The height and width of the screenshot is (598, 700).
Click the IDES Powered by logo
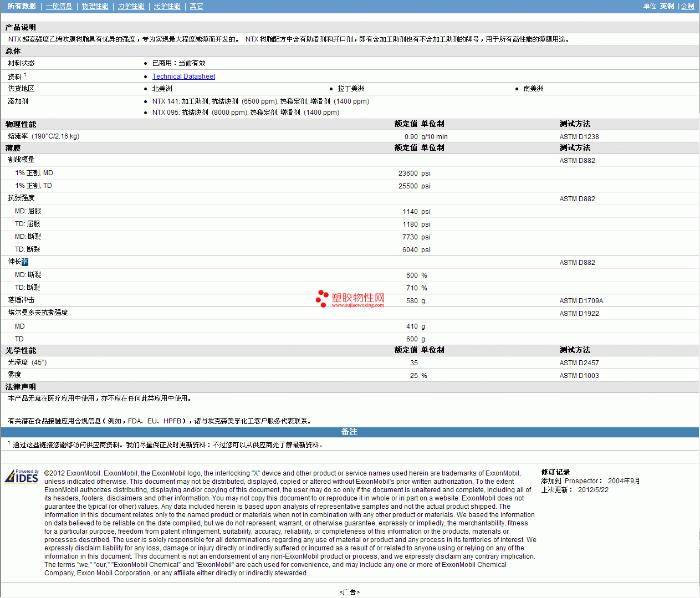point(22,477)
